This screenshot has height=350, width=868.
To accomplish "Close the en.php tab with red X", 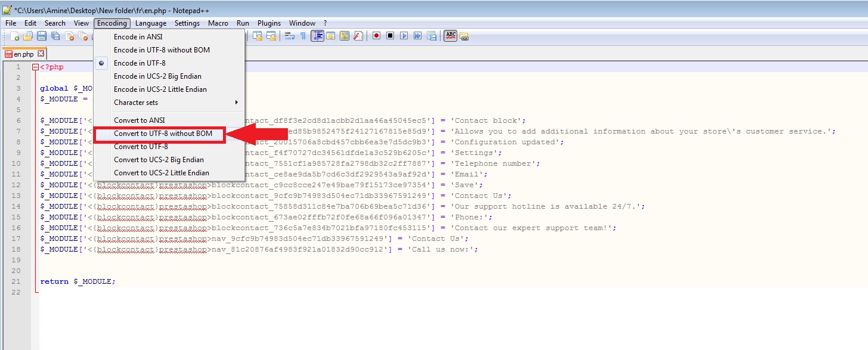I will [x=41, y=54].
